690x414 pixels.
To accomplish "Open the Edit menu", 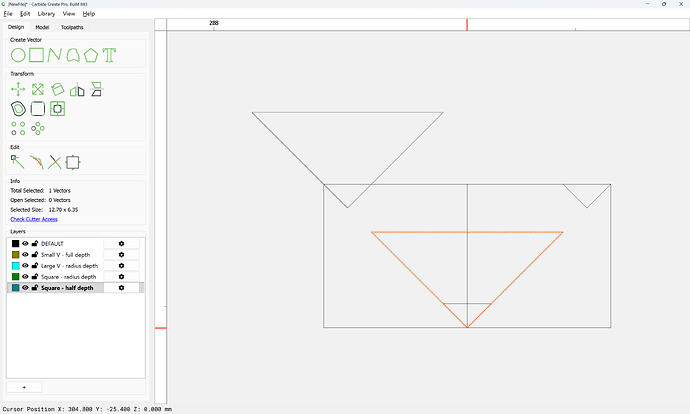I will tap(25, 14).
